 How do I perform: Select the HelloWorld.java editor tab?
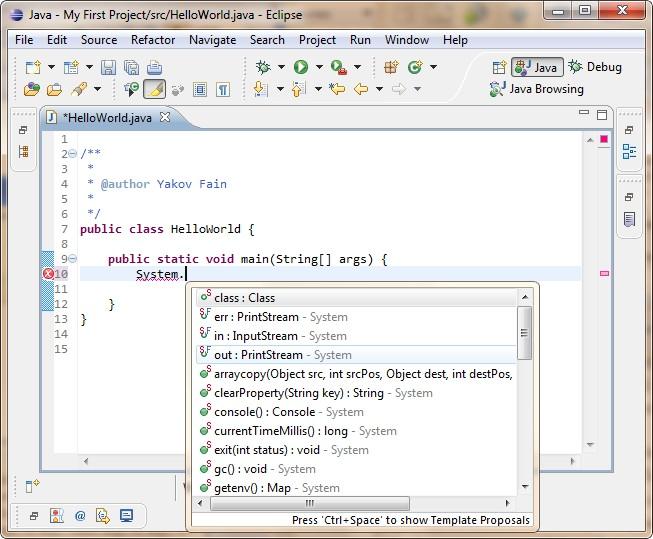click(x=107, y=118)
